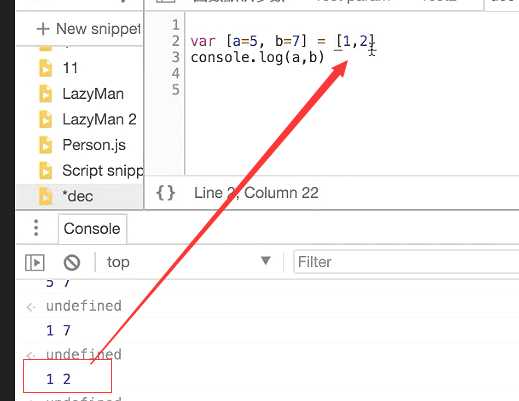Open the Person.js snippet
Viewport: 519px width, 401px height.
(x=94, y=145)
